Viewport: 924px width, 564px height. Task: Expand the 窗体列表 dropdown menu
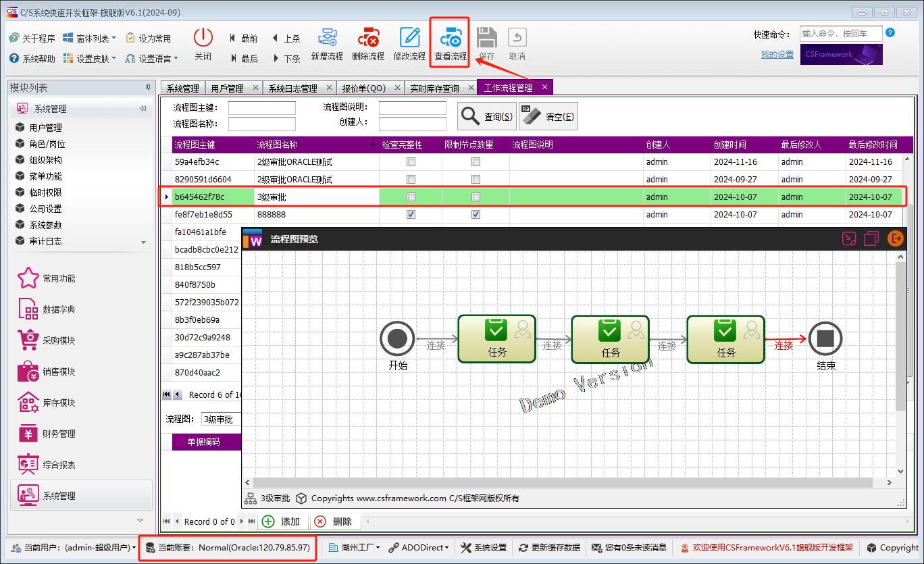(x=90, y=39)
